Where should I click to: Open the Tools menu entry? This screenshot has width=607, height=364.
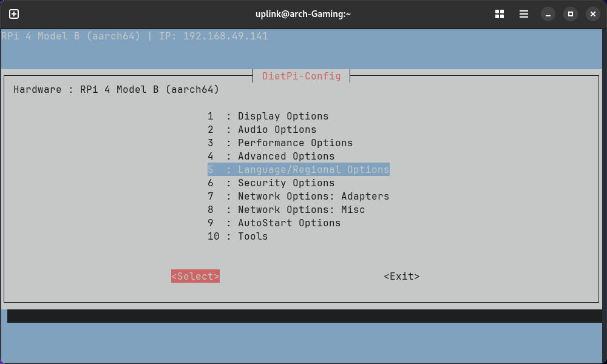[x=252, y=237]
